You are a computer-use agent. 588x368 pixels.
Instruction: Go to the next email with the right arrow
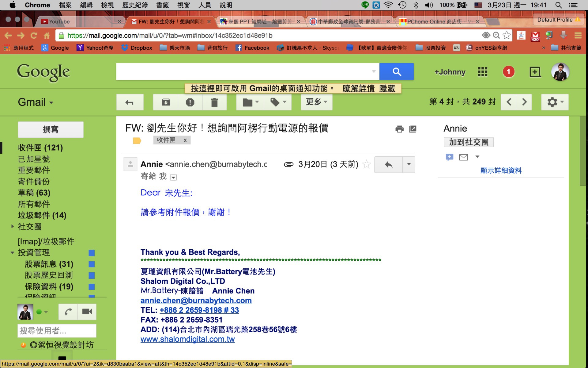(x=524, y=102)
